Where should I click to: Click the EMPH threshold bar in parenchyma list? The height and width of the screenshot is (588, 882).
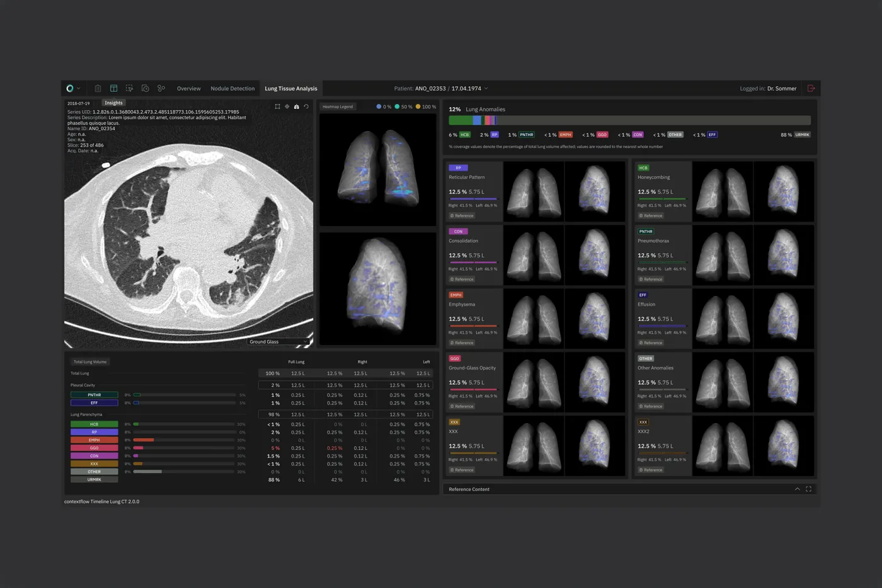pos(185,440)
